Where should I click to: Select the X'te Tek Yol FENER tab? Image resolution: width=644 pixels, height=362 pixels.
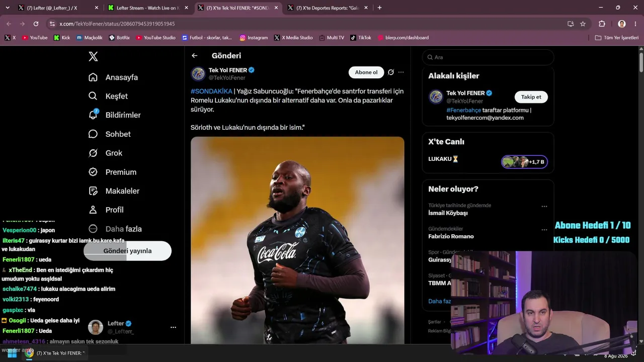(x=238, y=8)
